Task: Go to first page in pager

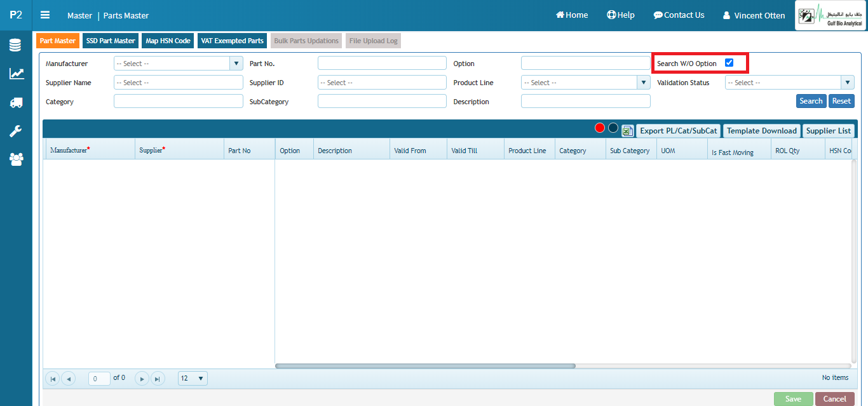Action: tap(53, 379)
